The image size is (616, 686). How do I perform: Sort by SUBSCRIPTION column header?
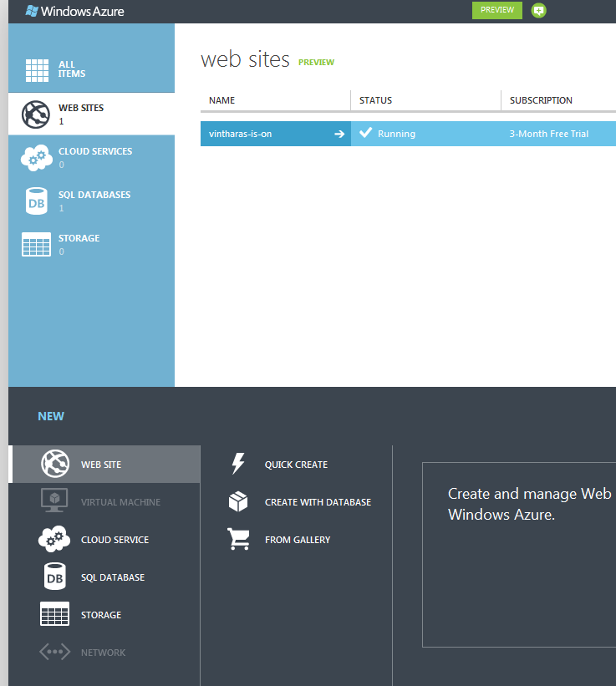click(x=541, y=100)
